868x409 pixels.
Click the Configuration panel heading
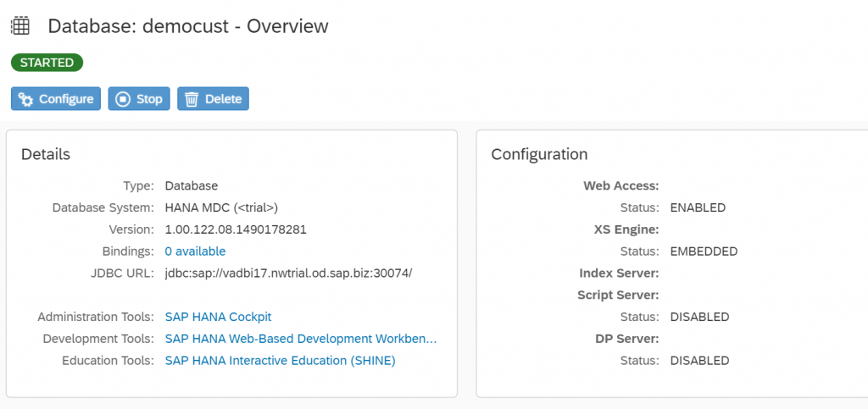coord(539,154)
